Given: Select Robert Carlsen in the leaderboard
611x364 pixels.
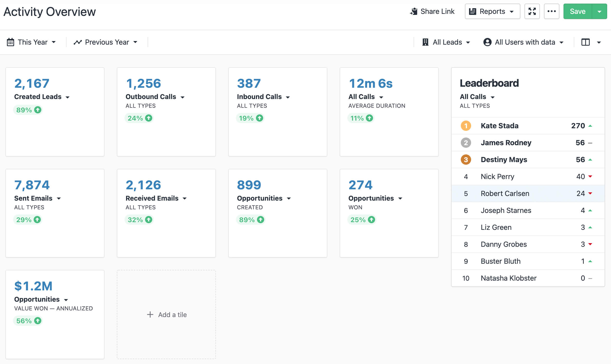Looking at the screenshot, I should [x=505, y=193].
